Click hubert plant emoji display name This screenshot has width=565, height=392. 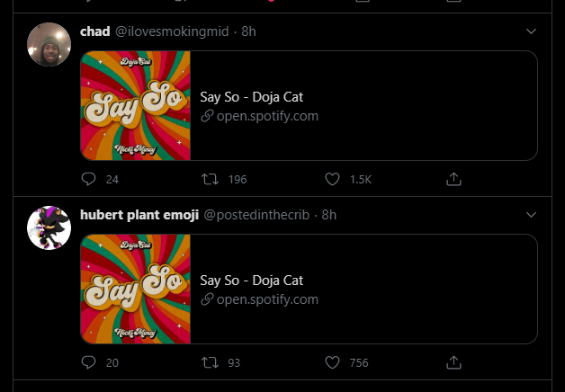point(139,215)
